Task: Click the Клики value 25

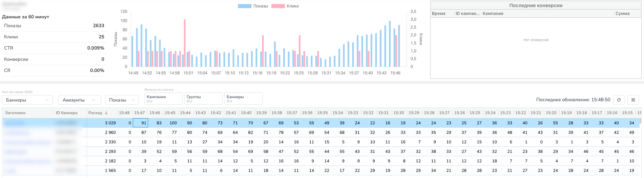Action: (x=102, y=37)
